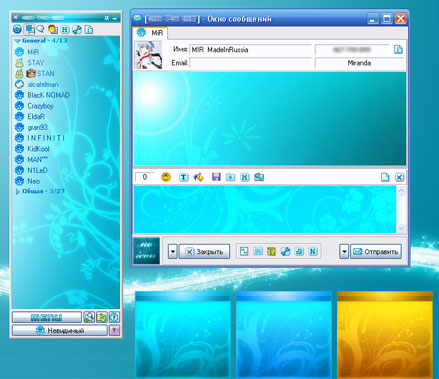Viewport: 439px width, 379px height.
Task: Click the Отправить send button
Action: pos(376,252)
